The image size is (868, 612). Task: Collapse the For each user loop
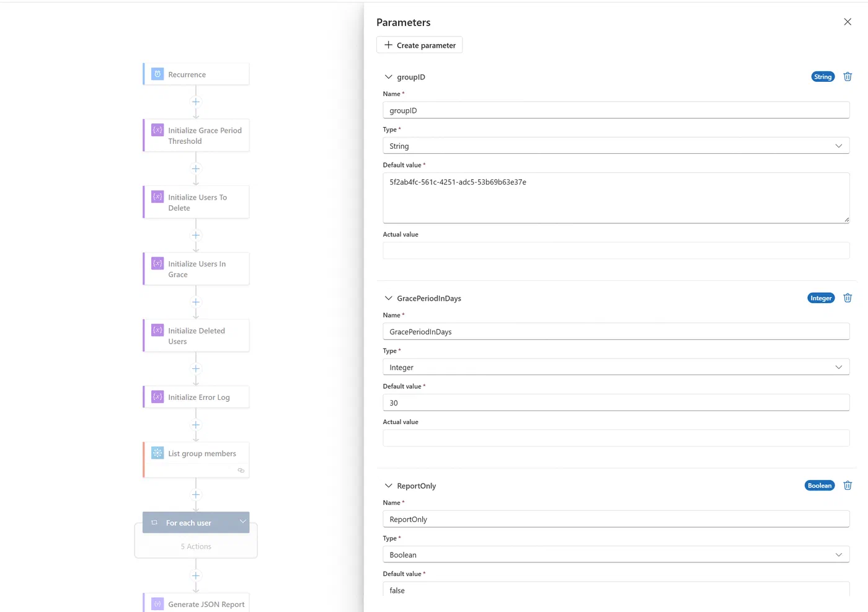tap(243, 521)
